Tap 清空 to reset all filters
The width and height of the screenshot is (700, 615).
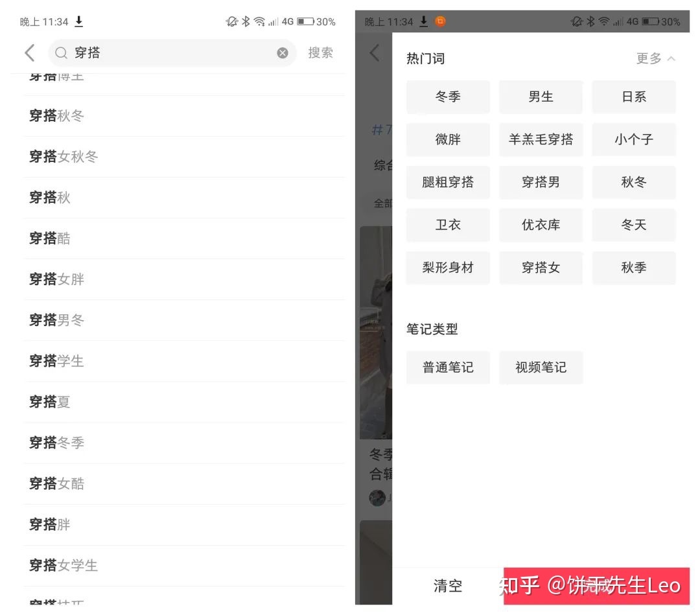tap(447, 585)
